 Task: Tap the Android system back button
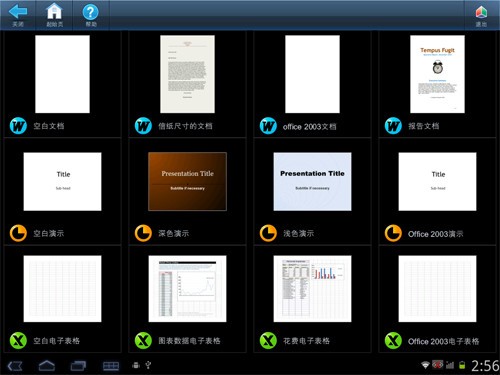(x=15, y=366)
